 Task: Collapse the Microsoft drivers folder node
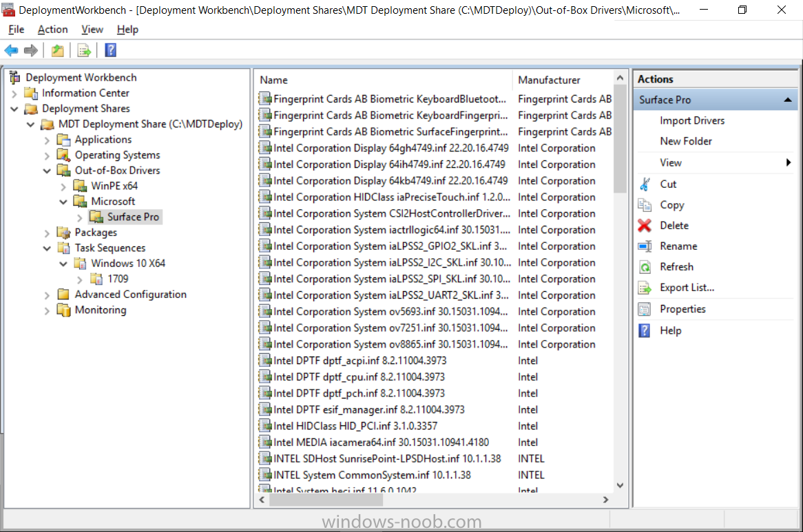coord(63,202)
